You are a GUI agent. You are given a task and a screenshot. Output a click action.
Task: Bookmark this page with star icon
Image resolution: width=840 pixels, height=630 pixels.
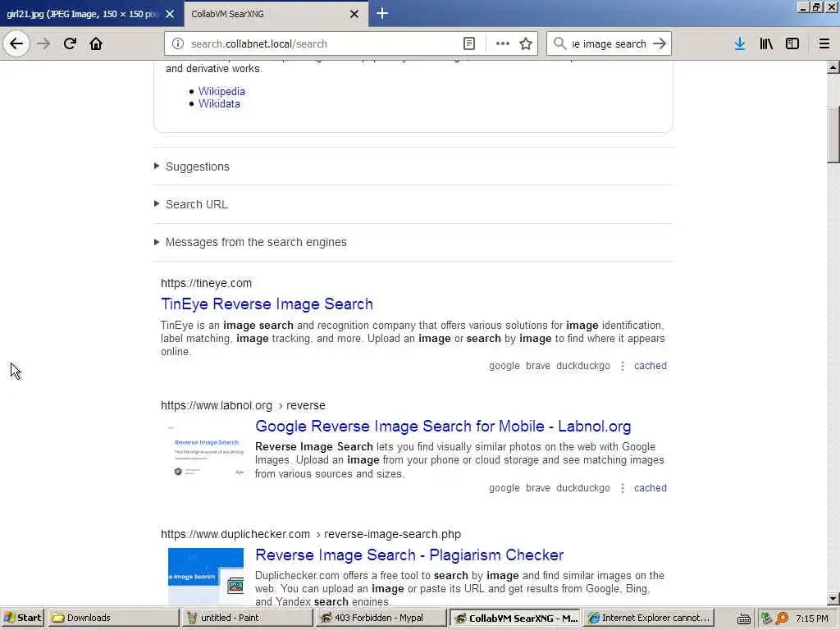point(526,43)
